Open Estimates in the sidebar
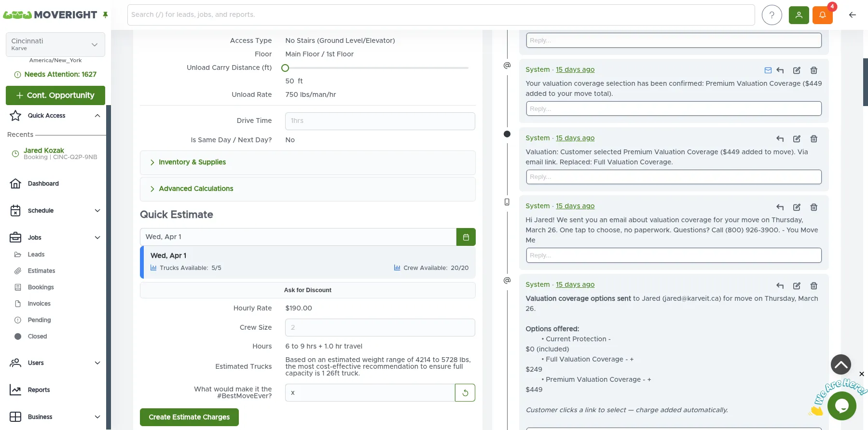The image size is (868, 430). point(41,271)
